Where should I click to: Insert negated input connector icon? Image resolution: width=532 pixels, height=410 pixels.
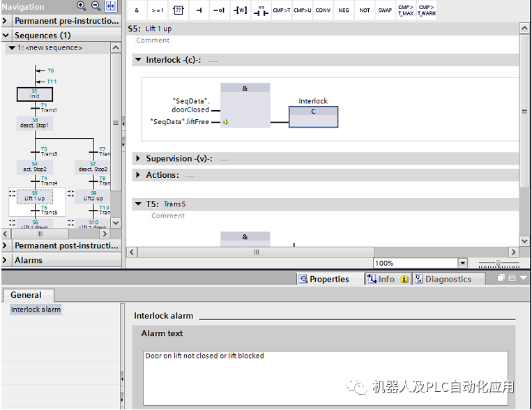[x=219, y=10]
